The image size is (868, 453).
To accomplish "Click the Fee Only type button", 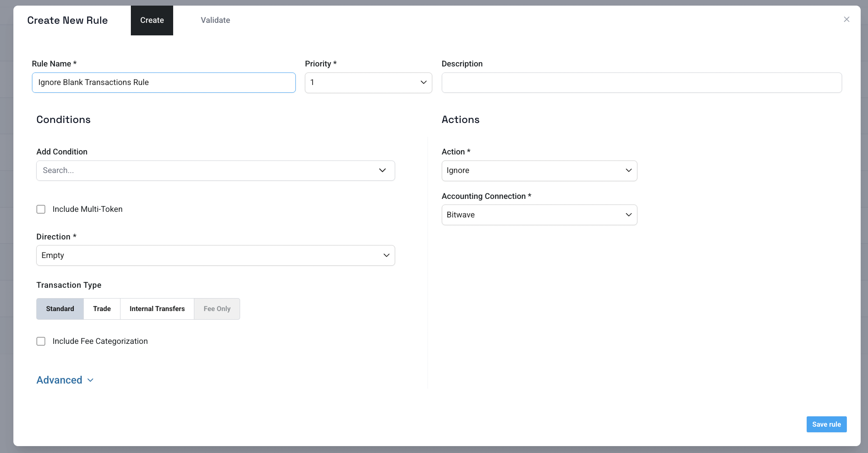I will 217,309.
